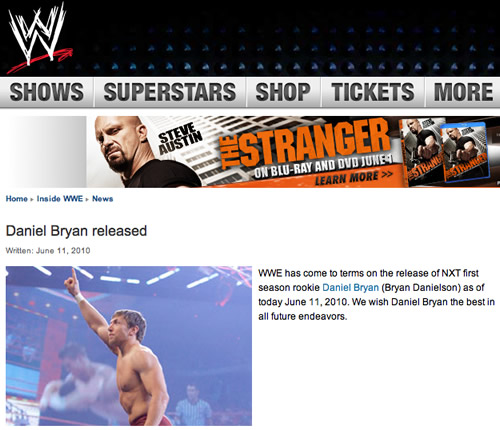Open the Inside WWE breadcrumb

[60, 199]
